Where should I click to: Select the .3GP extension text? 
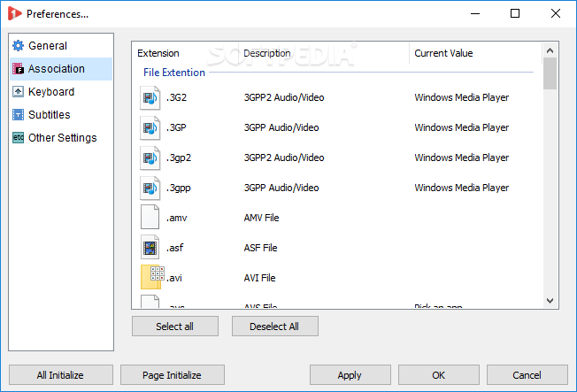click(x=176, y=127)
